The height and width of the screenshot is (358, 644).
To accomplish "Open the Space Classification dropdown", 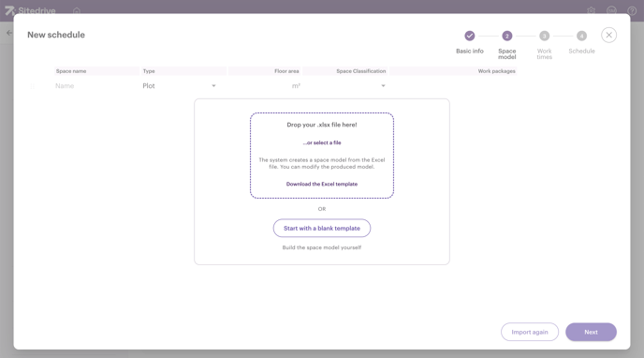I will 345,86.
